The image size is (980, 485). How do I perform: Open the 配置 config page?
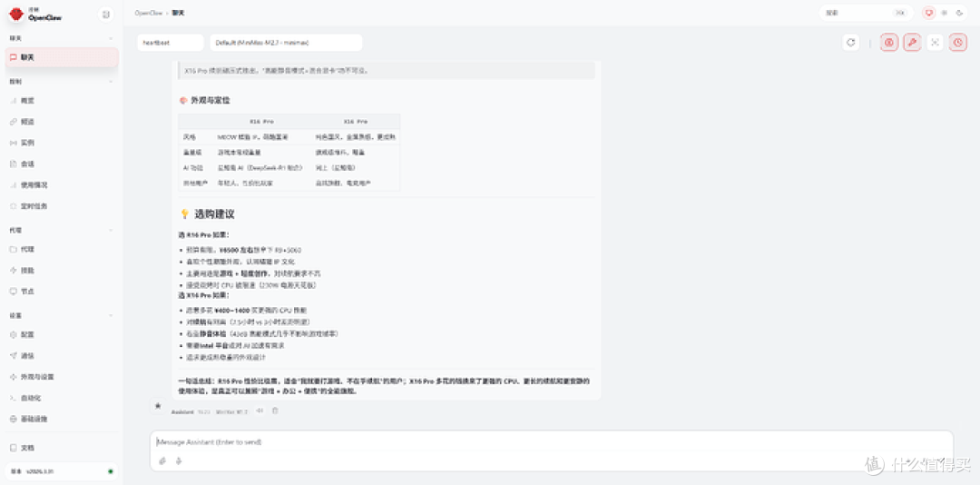pos(62,334)
